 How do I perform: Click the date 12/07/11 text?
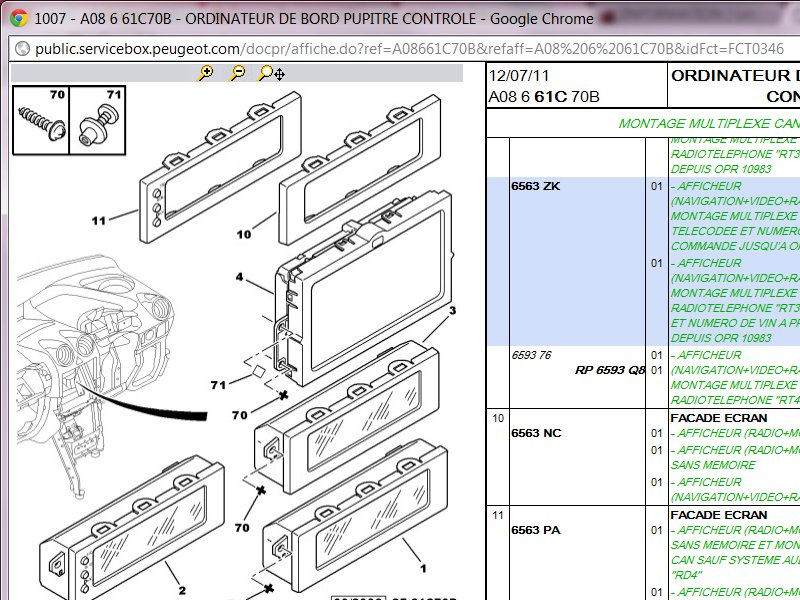tap(519, 76)
